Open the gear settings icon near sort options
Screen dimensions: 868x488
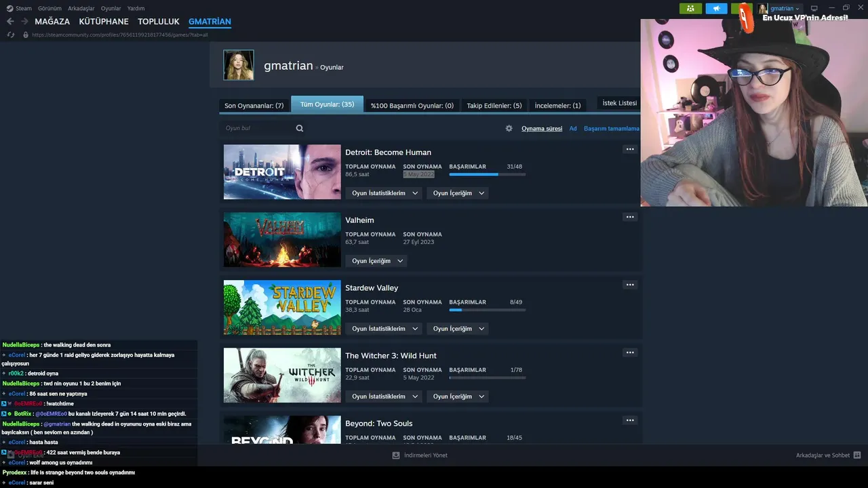click(509, 128)
